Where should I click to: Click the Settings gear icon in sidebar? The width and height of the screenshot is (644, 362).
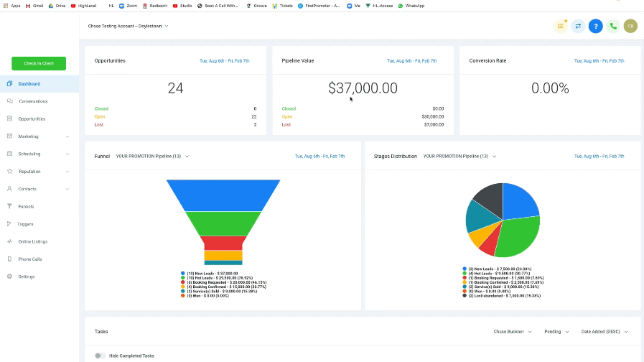[9, 277]
